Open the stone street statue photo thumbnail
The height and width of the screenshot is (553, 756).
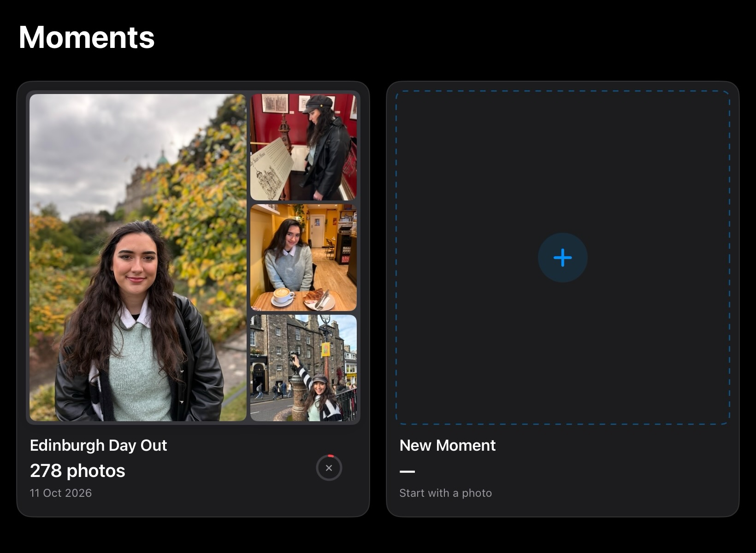(303, 368)
